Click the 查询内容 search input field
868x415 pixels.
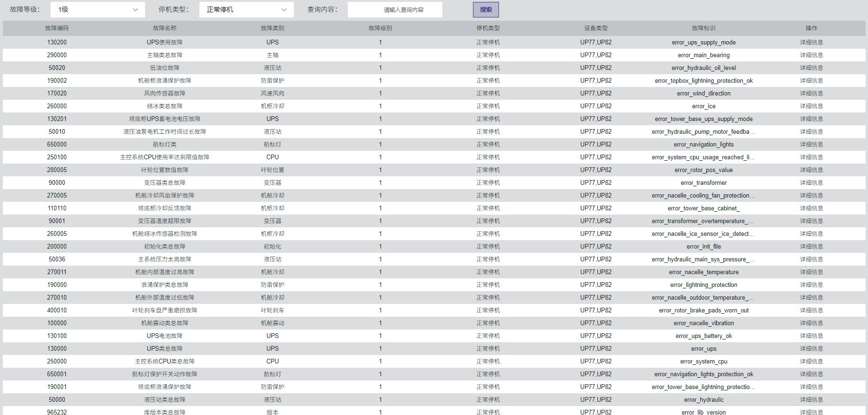click(x=395, y=9)
